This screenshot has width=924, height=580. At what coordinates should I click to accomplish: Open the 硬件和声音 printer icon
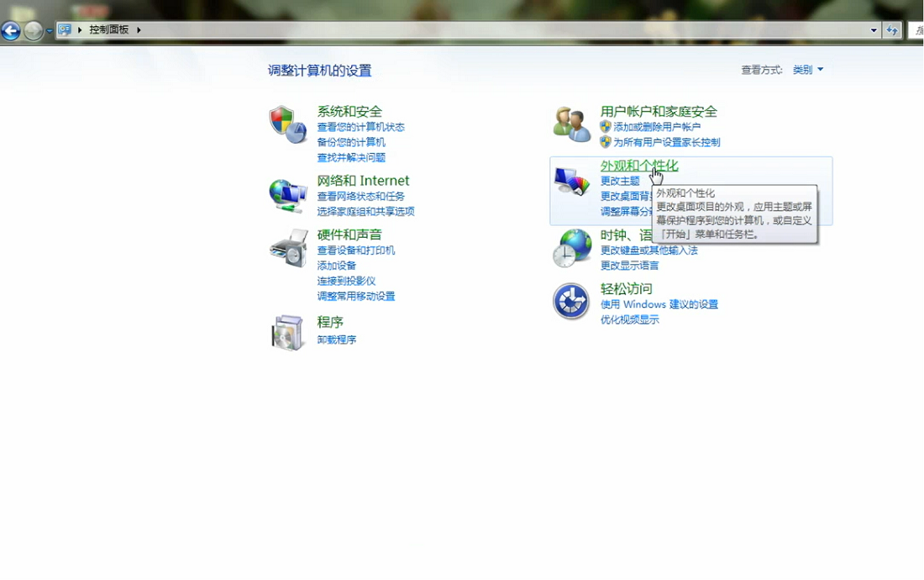[289, 248]
